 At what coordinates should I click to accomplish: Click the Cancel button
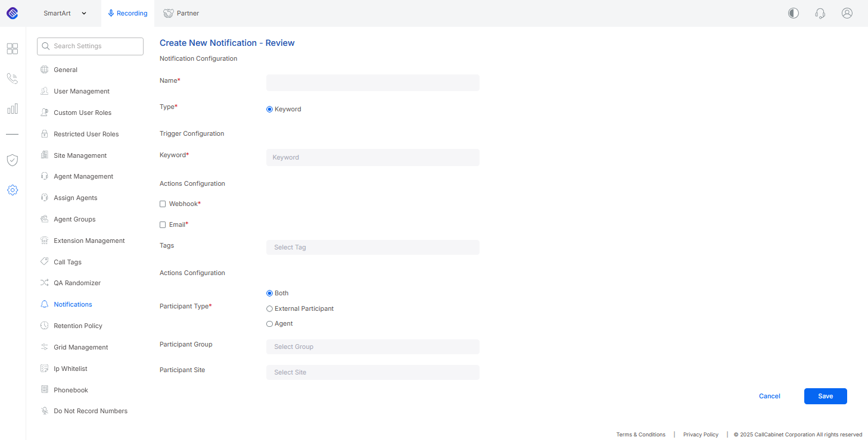click(x=770, y=396)
